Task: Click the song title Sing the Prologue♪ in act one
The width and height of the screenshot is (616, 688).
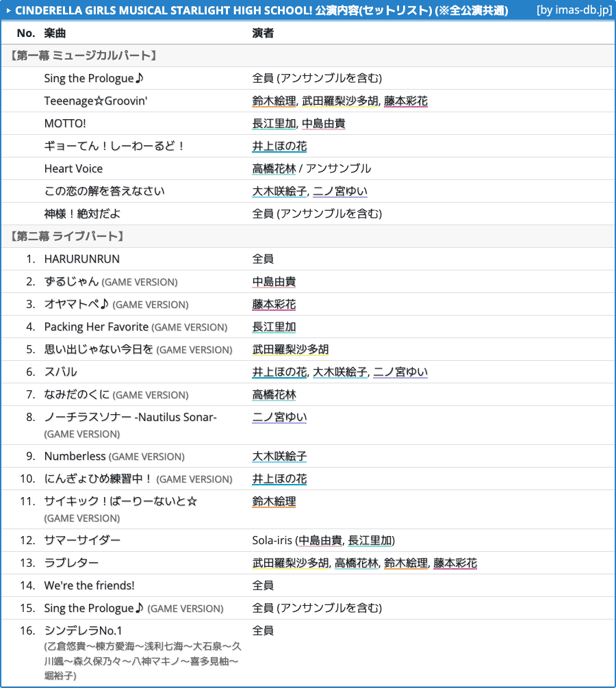Action: click(x=94, y=78)
